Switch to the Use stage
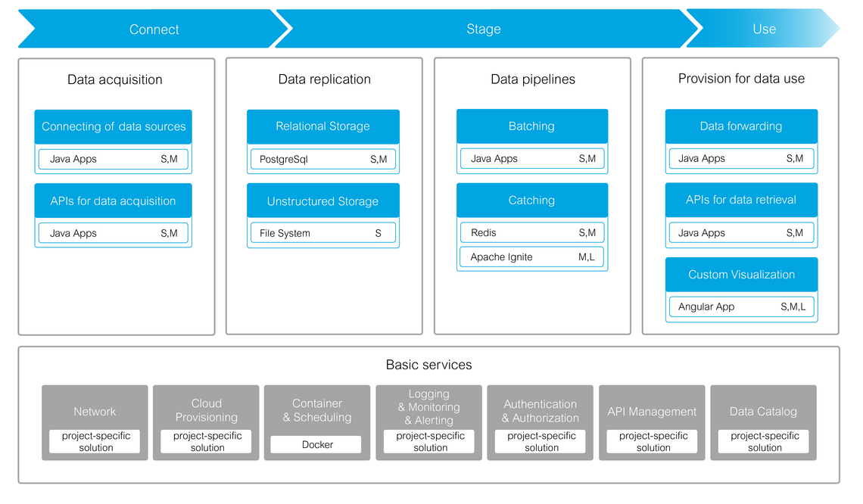The image size is (863, 504). [x=764, y=29]
